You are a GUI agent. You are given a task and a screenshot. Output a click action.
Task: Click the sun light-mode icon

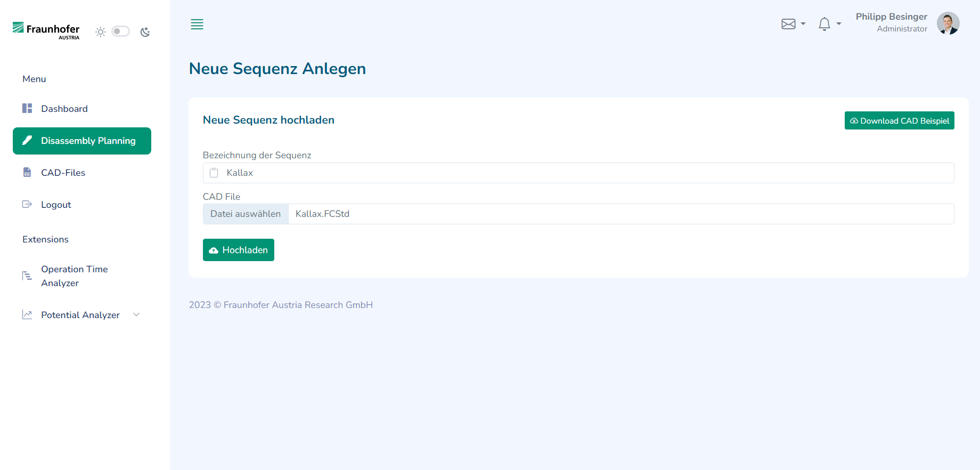(101, 32)
